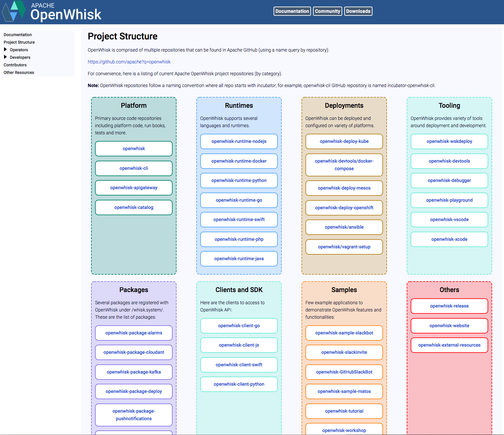
Task: Open Other Resources in the sidebar
Action: (x=19, y=73)
